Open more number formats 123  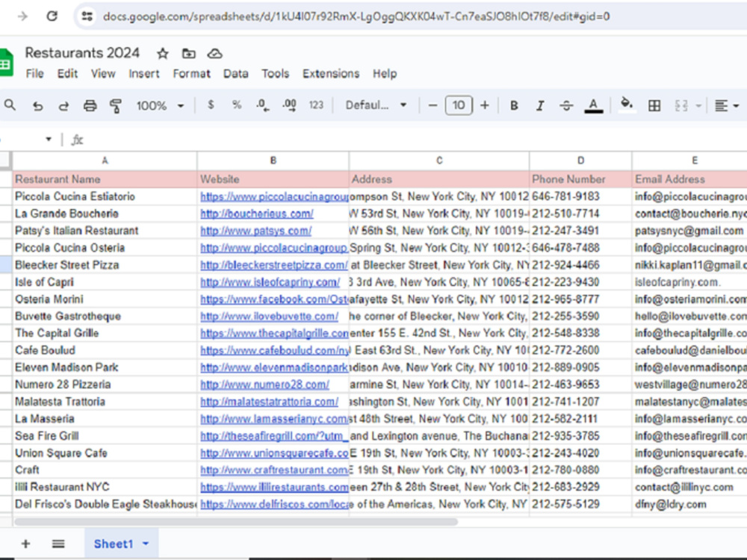316,105
